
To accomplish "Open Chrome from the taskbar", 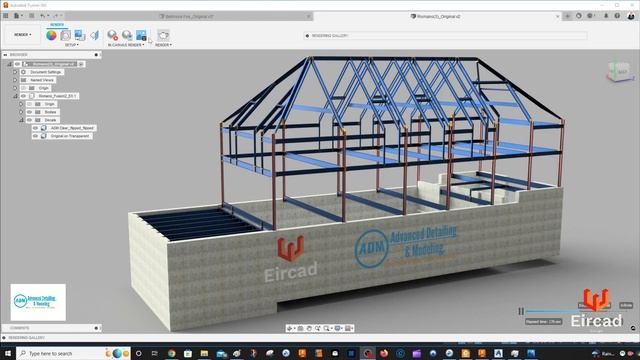I will click(x=171, y=353).
